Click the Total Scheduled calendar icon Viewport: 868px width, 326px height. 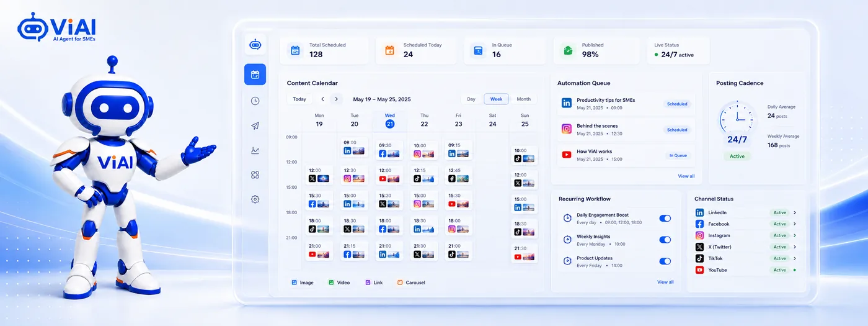(x=296, y=50)
